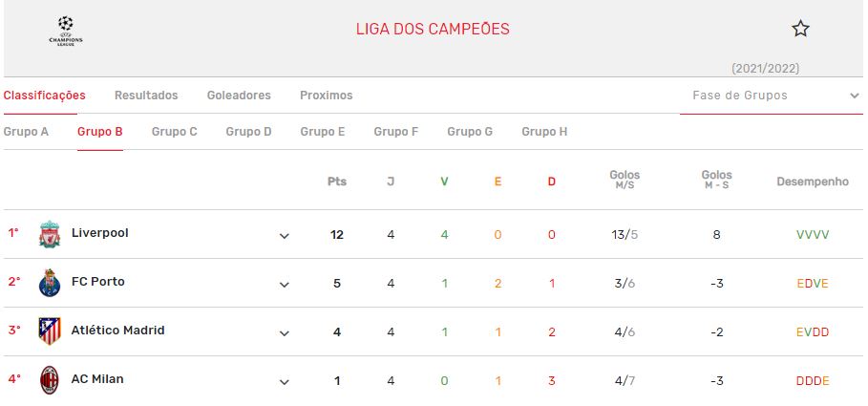
Task: Open the AC Milan team name link
Action: 97,379
